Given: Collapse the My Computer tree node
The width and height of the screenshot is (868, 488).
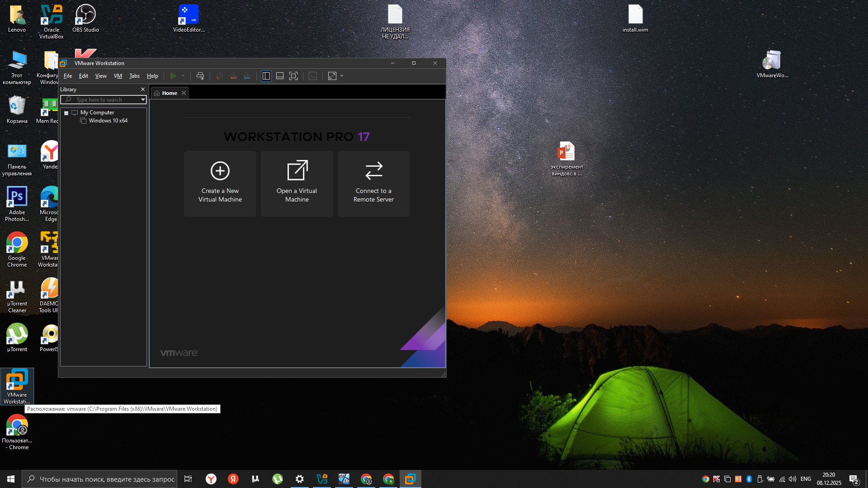Looking at the screenshot, I should click(66, 113).
